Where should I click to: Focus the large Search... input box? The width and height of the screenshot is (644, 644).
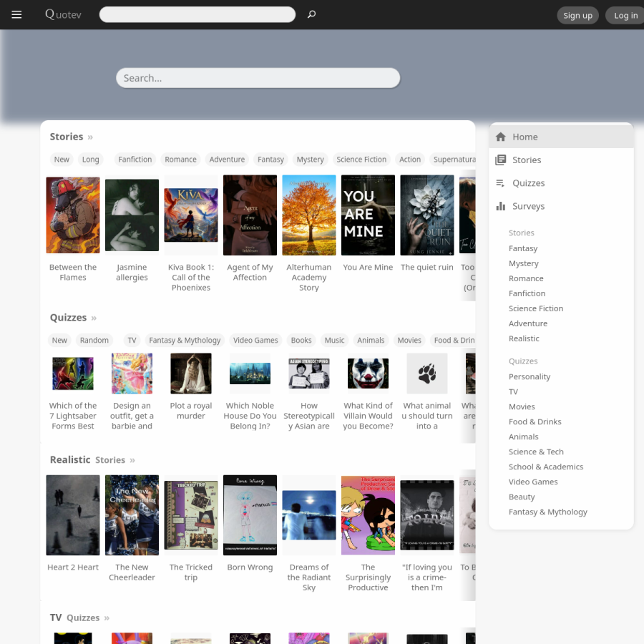tap(258, 78)
